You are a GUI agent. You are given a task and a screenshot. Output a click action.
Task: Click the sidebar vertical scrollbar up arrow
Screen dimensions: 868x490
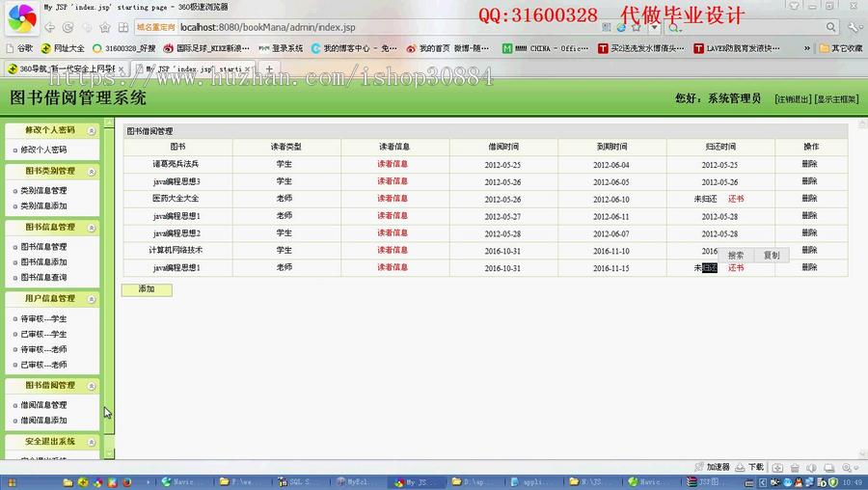click(x=109, y=122)
